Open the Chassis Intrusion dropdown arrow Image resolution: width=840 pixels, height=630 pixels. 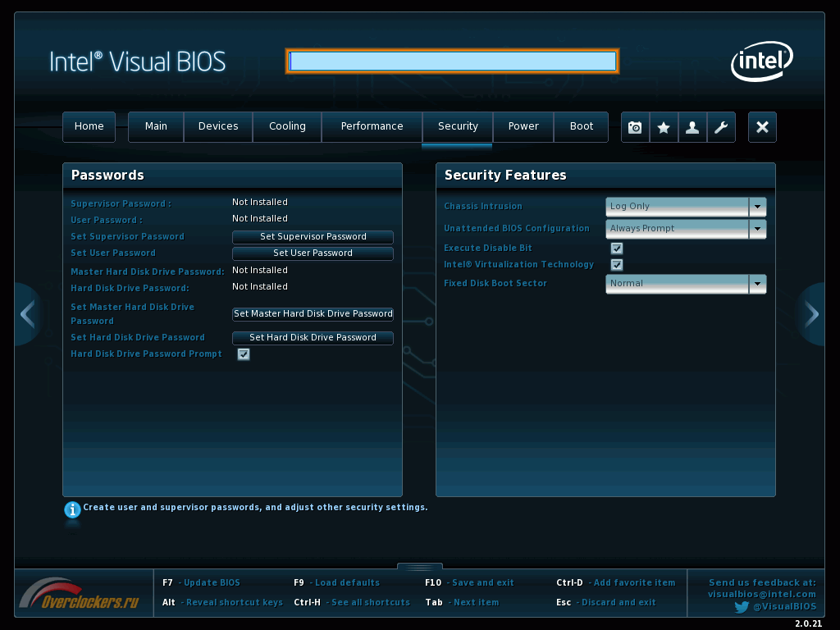pos(757,207)
